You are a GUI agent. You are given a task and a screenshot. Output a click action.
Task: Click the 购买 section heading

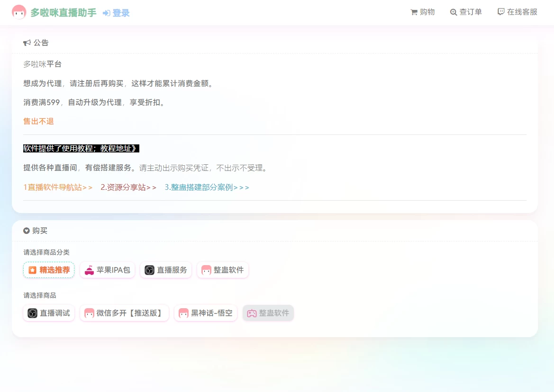point(40,231)
